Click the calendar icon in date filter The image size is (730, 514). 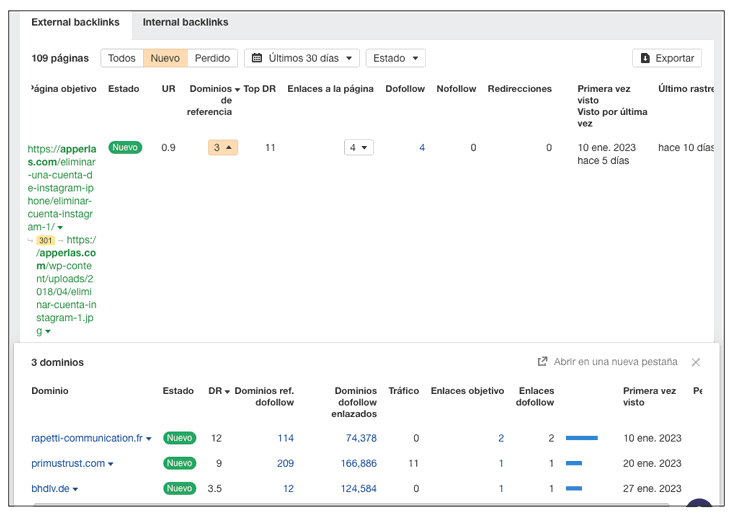256,58
